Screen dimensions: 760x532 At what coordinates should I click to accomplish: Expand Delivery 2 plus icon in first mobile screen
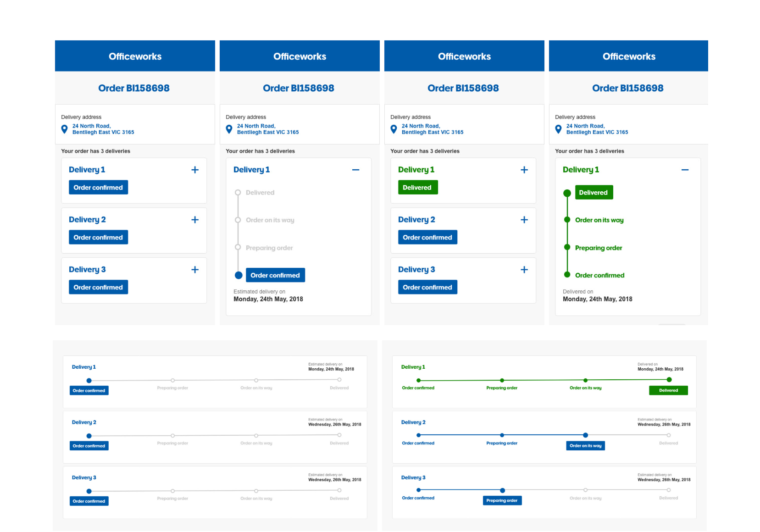click(x=195, y=220)
